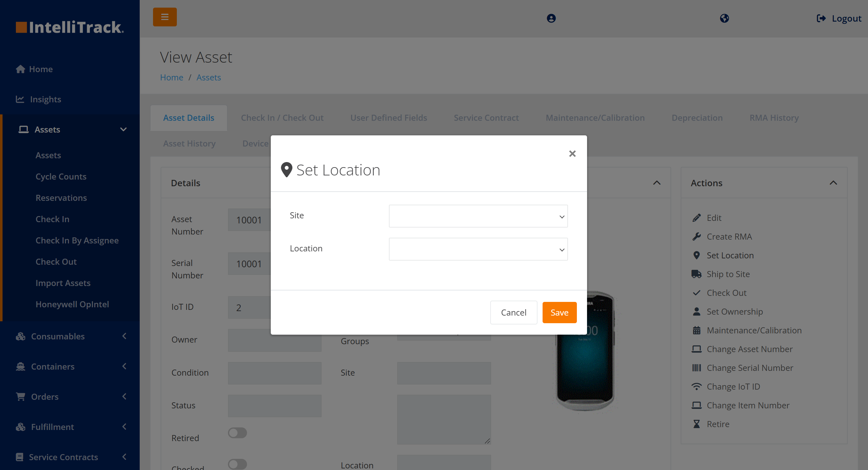Close the Set Location dialog
The width and height of the screenshot is (868, 470).
tap(572, 154)
